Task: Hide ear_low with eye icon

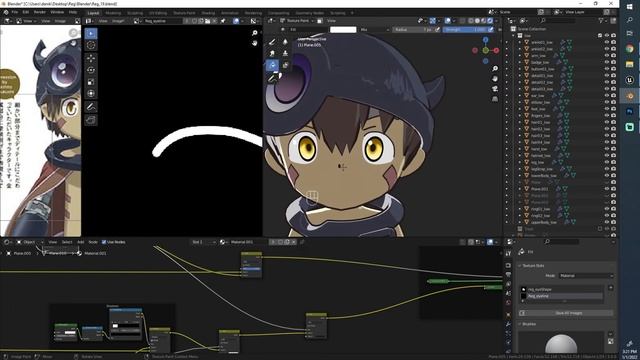Action: (607, 96)
